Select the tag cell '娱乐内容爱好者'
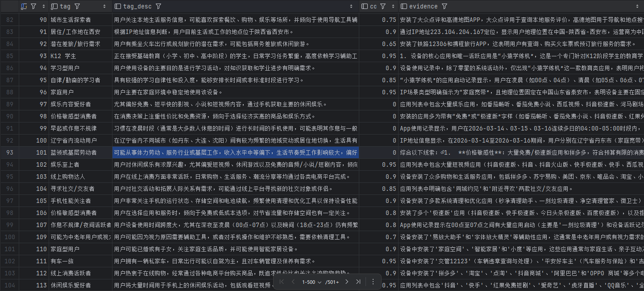This screenshot has height=291, width=644. pyautogui.click(x=80, y=104)
